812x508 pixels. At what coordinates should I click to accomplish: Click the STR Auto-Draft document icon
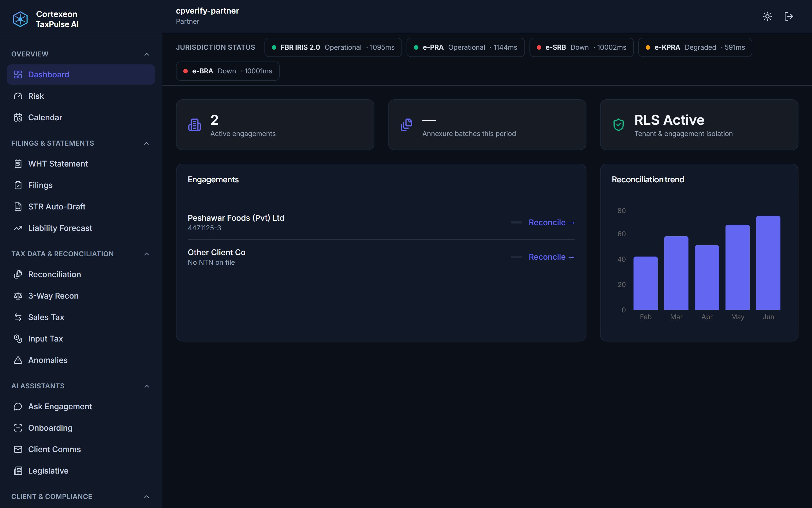pos(18,207)
